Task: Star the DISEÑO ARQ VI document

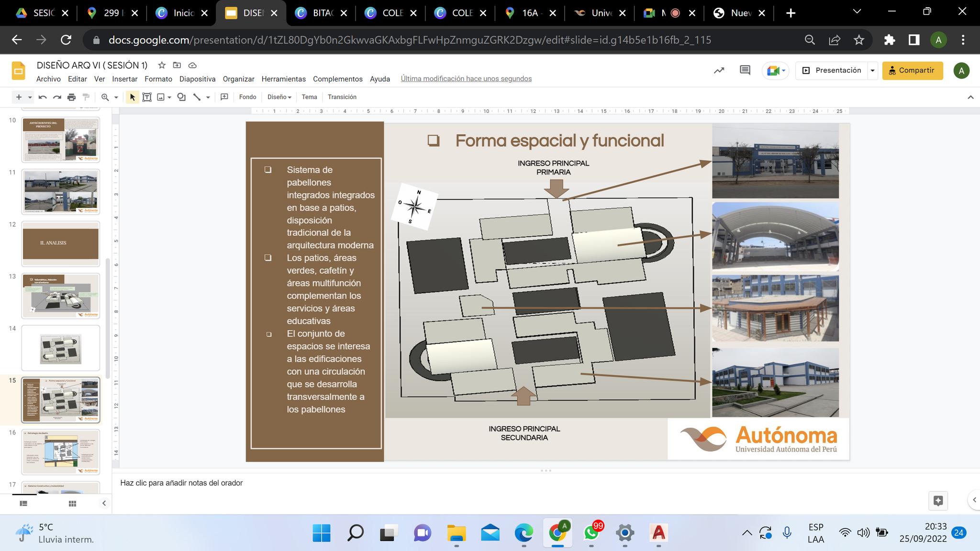Action: [162, 65]
